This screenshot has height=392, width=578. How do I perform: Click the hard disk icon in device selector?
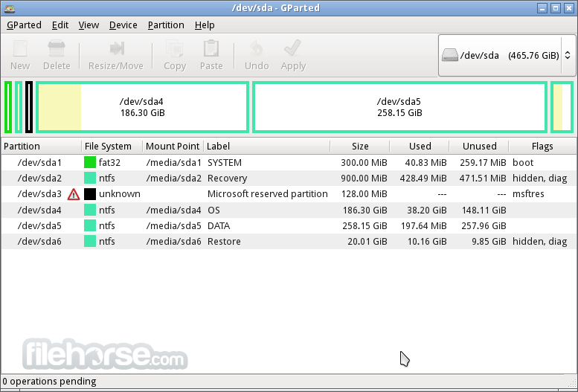click(450, 55)
